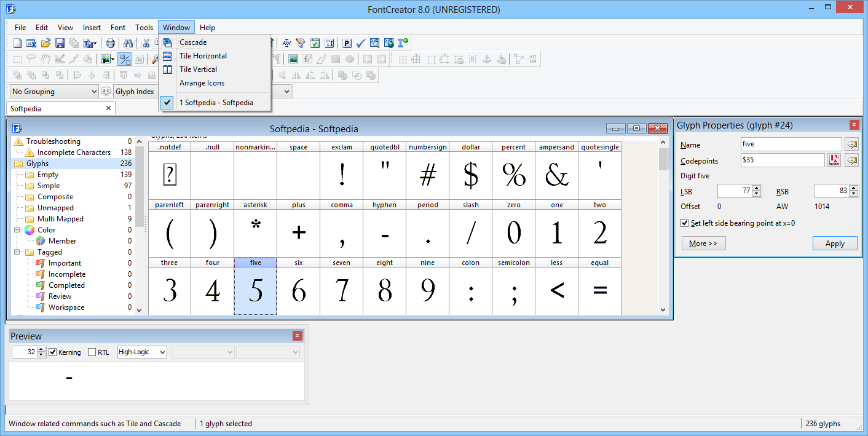This screenshot has height=436, width=868.
Task: Click the blue checkmark Validate icon
Action: tap(361, 43)
